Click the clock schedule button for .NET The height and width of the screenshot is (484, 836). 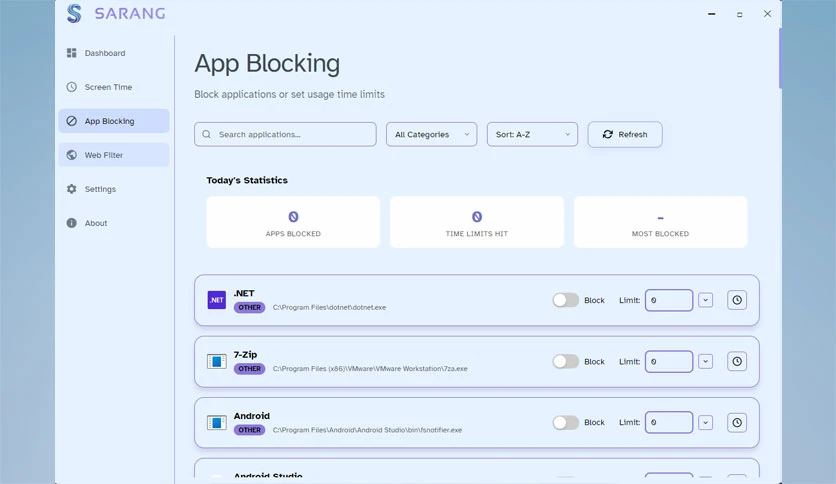click(737, 300)
